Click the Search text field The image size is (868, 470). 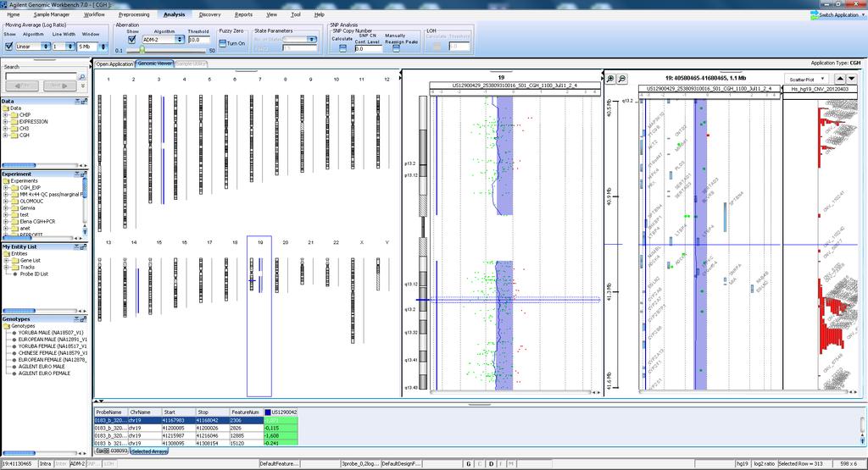(41, 76)
